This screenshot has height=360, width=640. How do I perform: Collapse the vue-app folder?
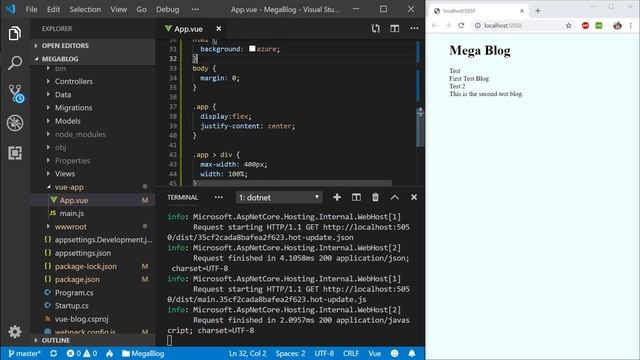click(x=69, y=187)
